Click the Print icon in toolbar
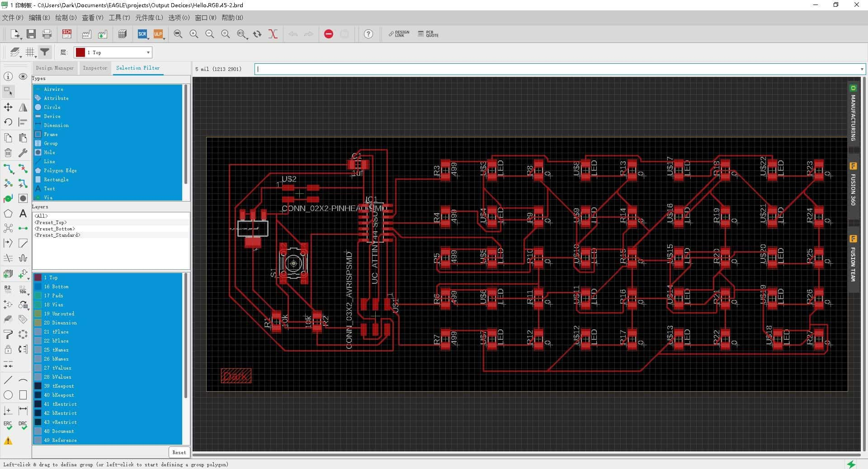This screenshot has height=469, width=868. pos(47,34)
